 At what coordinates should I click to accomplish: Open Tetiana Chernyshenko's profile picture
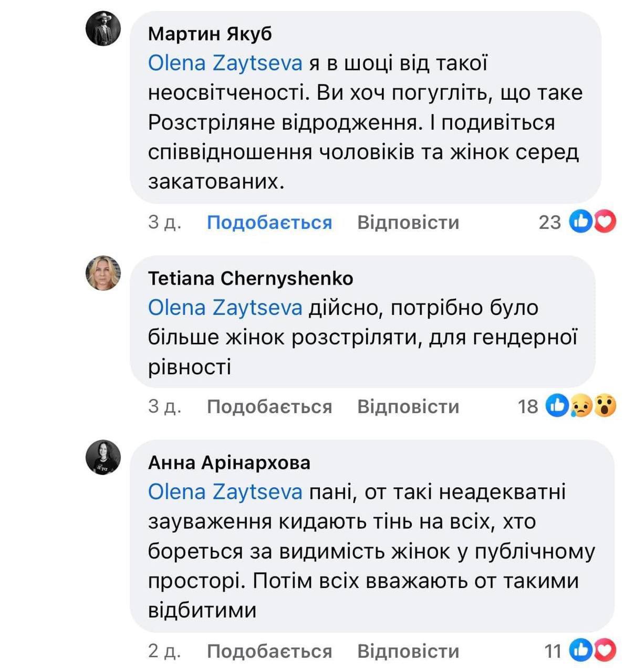coord(103,273)
